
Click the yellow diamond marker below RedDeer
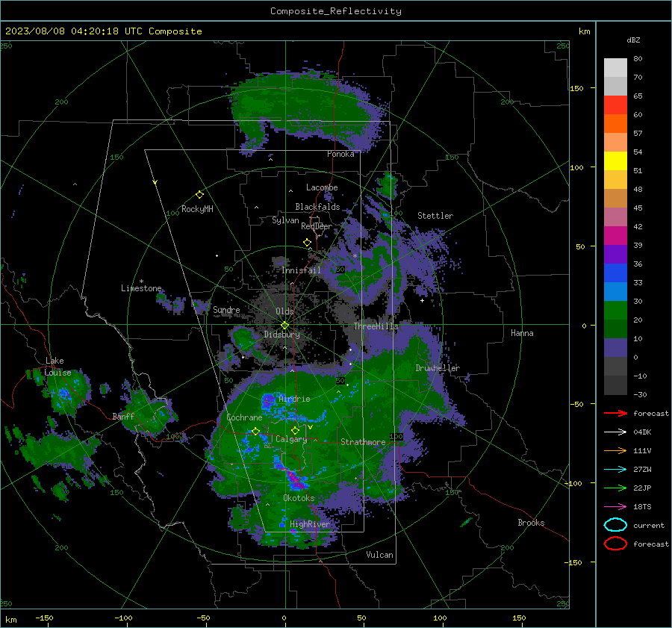click(307, 243)
